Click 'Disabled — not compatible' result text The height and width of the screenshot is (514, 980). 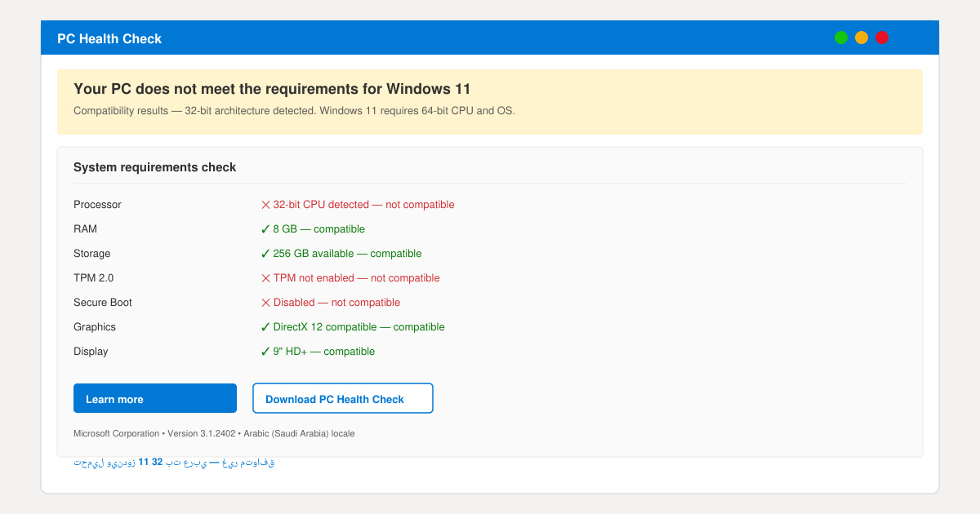click(x=336, y=303)
